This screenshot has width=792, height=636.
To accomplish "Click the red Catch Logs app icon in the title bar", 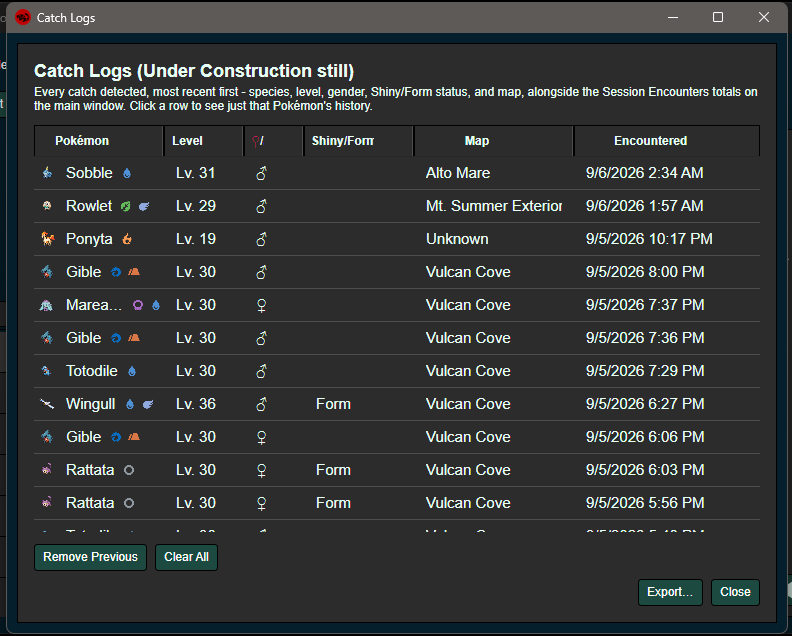I will (23, 17).
